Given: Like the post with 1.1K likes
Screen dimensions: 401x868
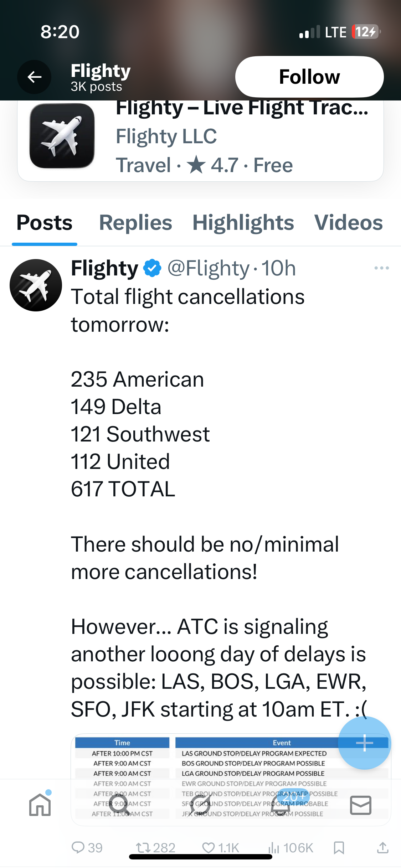Looking at the screenshot, I should [220, 847].
